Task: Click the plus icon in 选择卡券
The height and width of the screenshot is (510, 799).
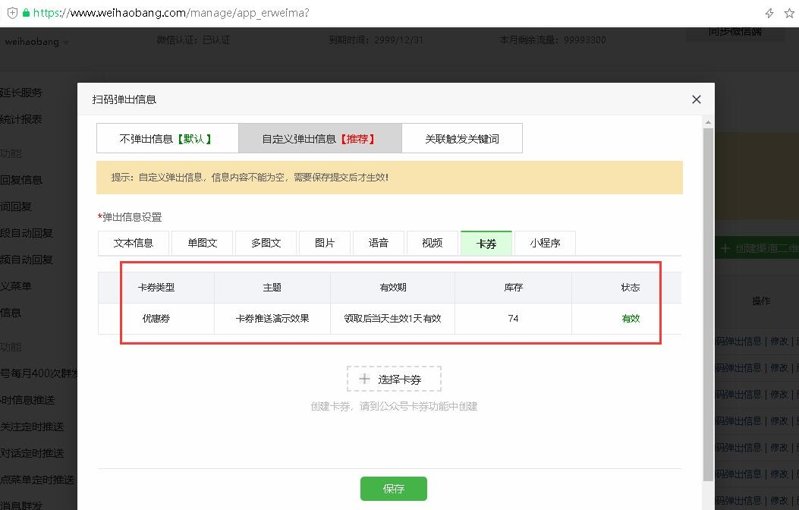Action: [x=364, y=379]
